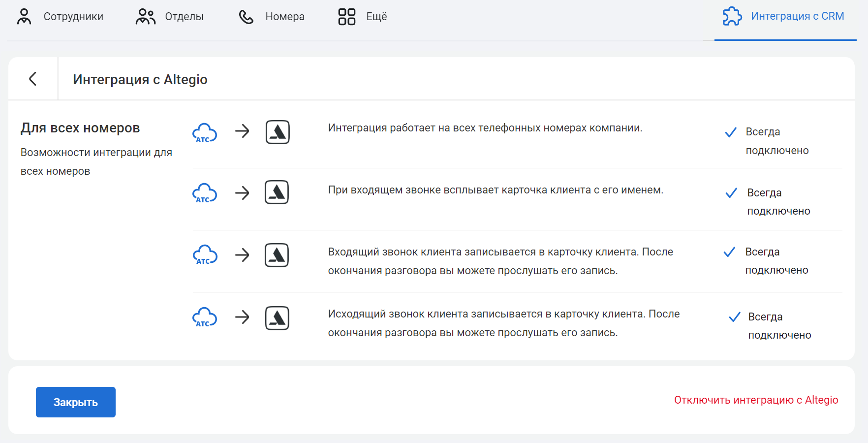Image resolution: width=868 pixels, height=443 pixels.
Task: Expand the Ещё menu
Action: pyautogui.click(x=363, y=17)
